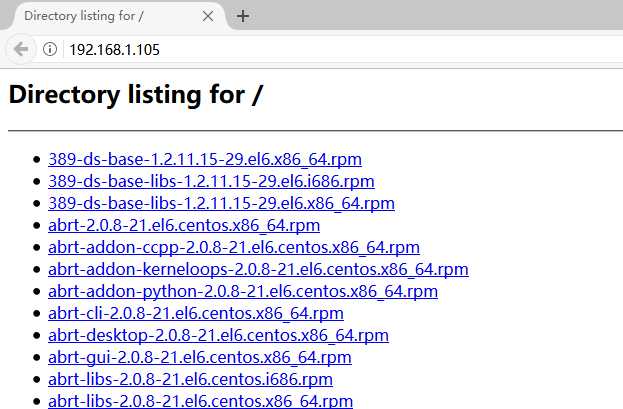
Task: Open 389-ds-base-1.2.11.15-29.el6.x86_64.rpm link
Action: (205, 159)
